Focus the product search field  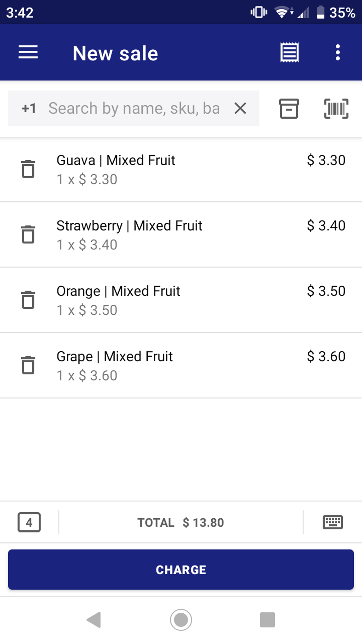tap(134, 108)
